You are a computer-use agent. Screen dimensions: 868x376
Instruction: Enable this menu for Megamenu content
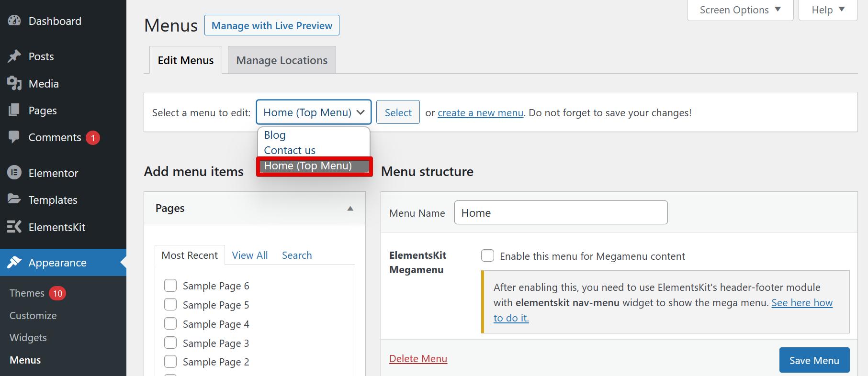coord(487,256)
